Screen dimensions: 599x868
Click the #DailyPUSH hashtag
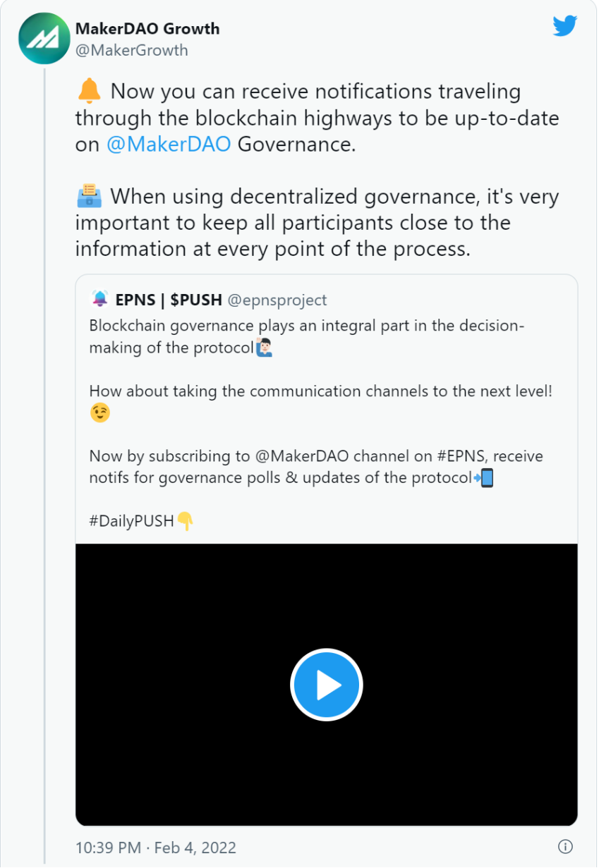[132, 522]
